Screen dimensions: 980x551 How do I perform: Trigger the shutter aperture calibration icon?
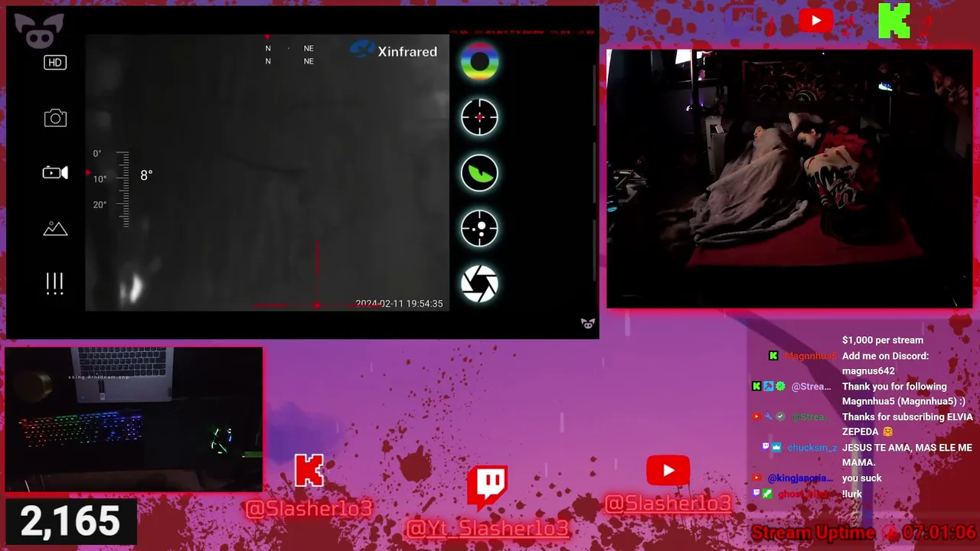(x=479, y=284)
